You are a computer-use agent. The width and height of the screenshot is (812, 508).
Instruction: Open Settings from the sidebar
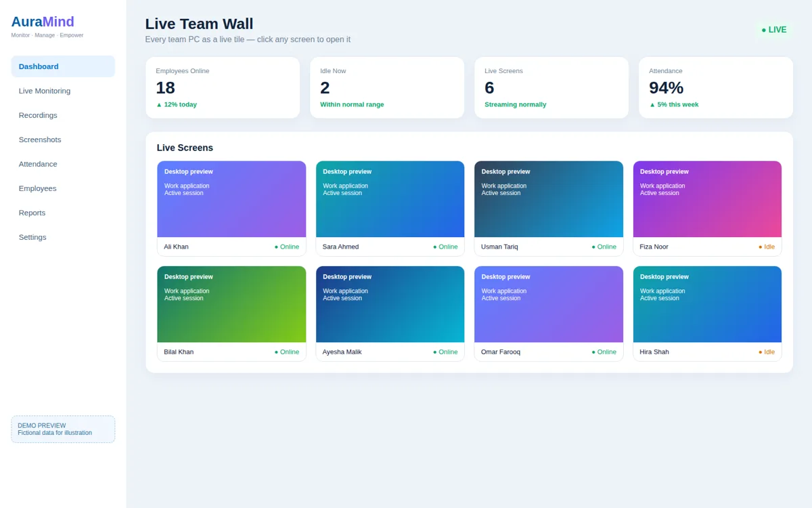[x=63, y=237]
